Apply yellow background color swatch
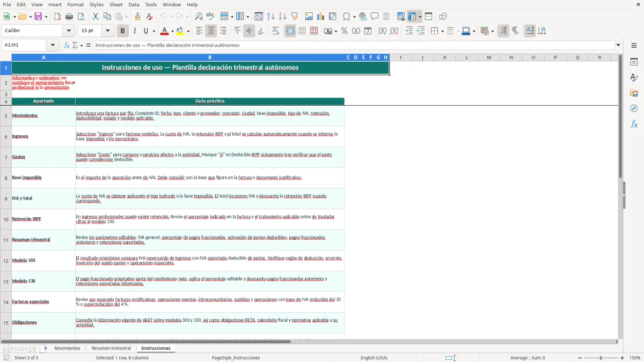Image resolution: width=644 pixels, height=362 pixels. pyautogui.click(x=181, y=31)
